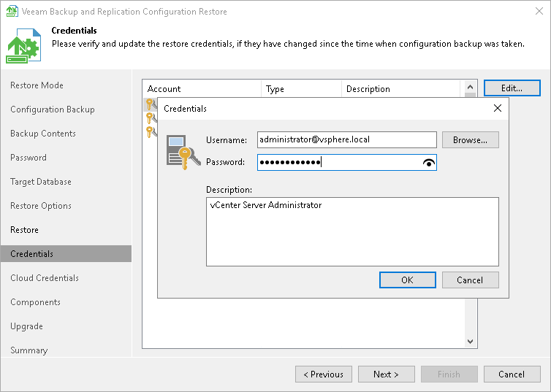Confirm credentials with OK button
This screenshot has width=551, height=392.
[407, 280]
